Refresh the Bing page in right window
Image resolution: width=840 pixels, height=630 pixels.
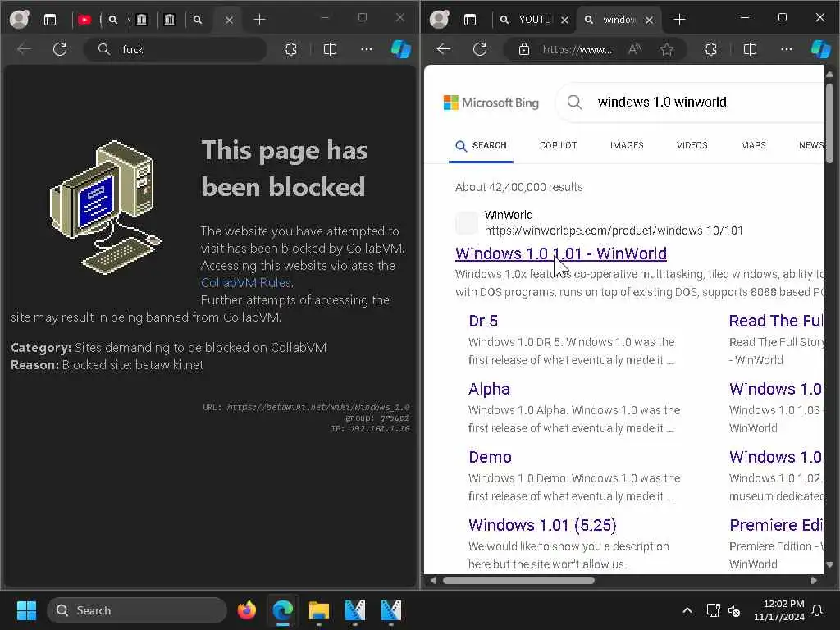click(480, 49)
